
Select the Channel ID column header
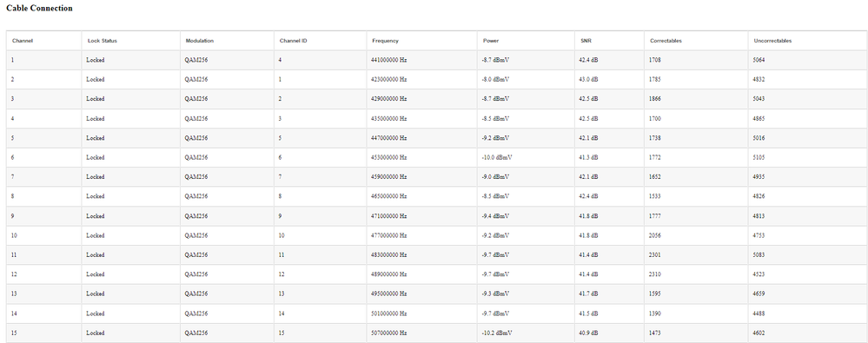point(294,41)
